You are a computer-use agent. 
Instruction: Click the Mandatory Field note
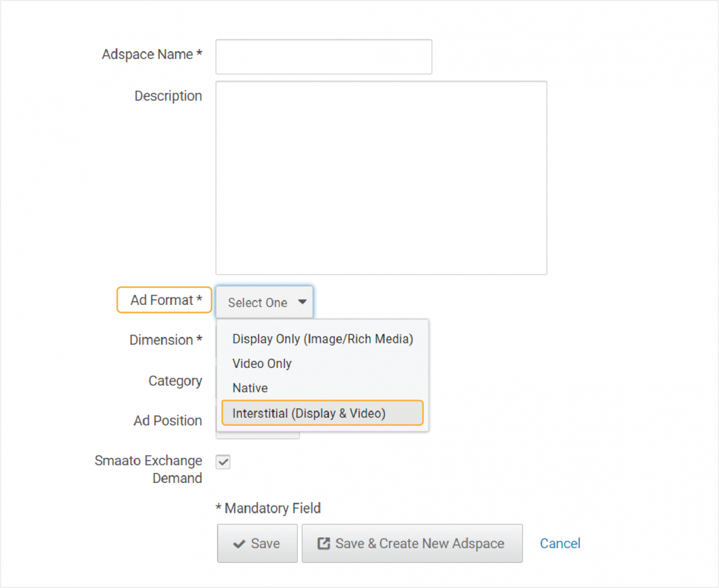tap(268, 508)
